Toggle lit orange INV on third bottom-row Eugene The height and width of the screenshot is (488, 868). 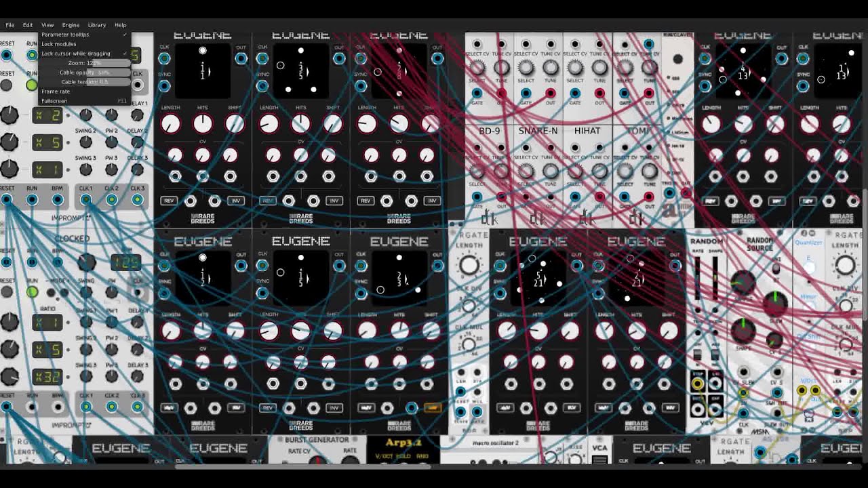432,408
